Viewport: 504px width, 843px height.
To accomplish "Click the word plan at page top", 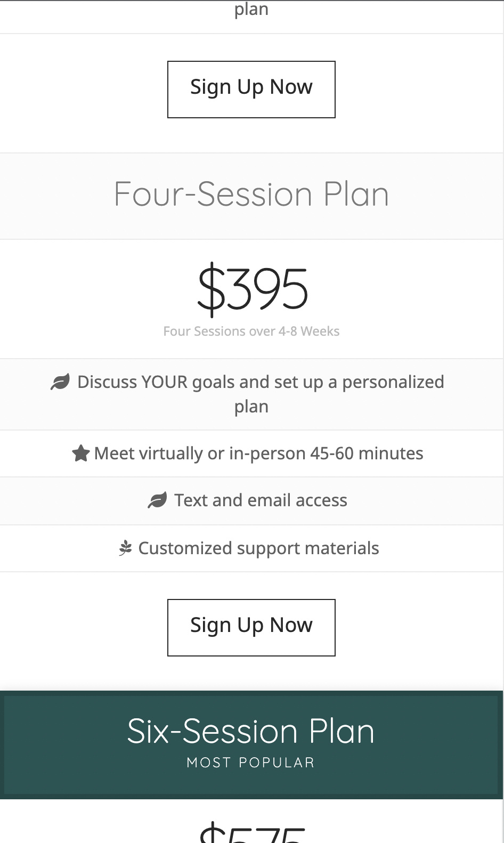I will (251, 10).
